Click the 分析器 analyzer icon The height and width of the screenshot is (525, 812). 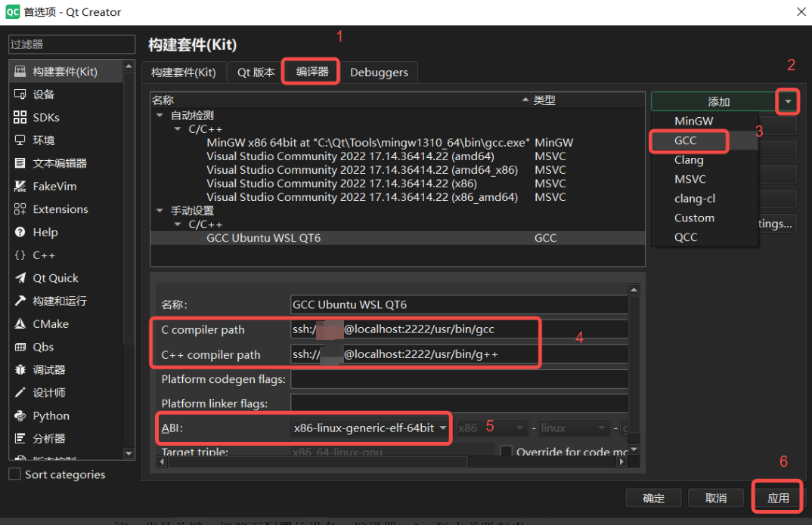(20, 439)
